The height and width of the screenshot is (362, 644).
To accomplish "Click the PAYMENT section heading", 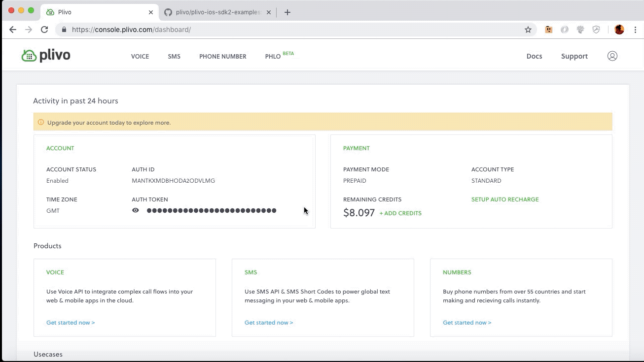I will pyautogui.click(x=357, y=148).
